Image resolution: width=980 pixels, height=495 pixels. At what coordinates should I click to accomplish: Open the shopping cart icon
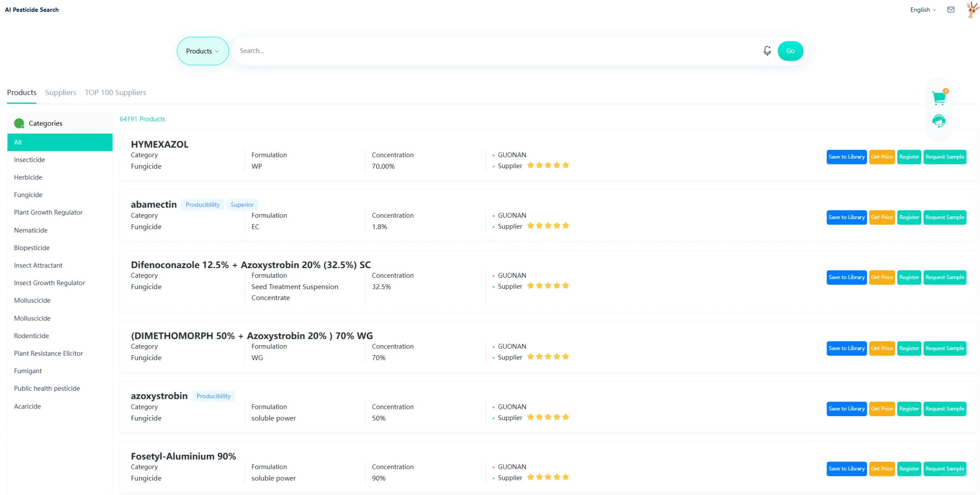coord(938,98)
